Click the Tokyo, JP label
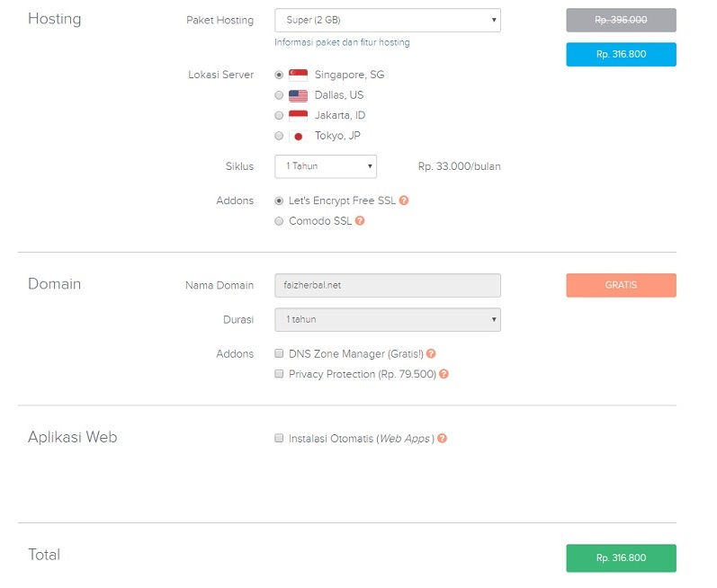 point(337,136)
